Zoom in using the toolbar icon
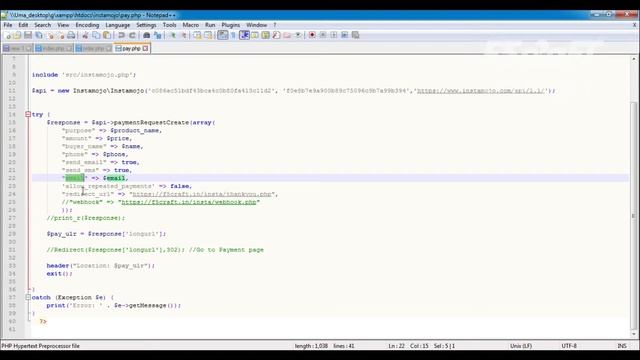 (173, 36)
